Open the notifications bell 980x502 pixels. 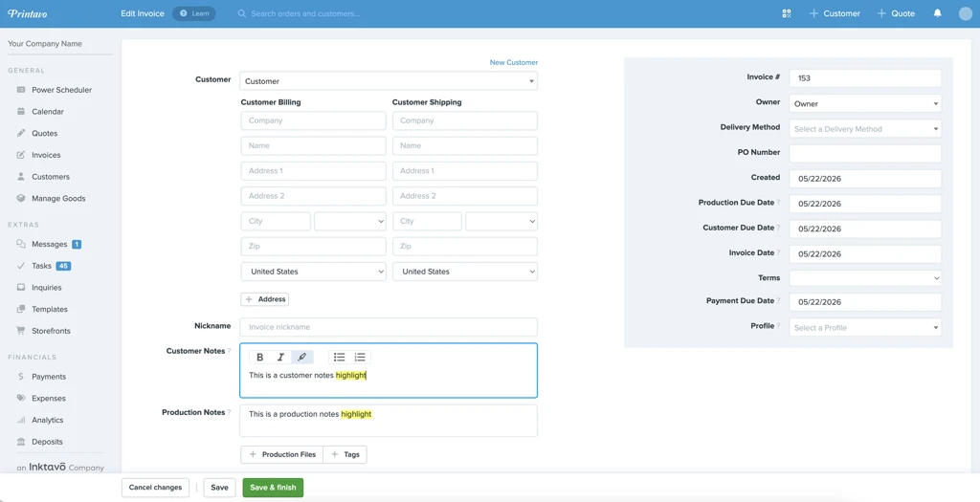point(938,13)
